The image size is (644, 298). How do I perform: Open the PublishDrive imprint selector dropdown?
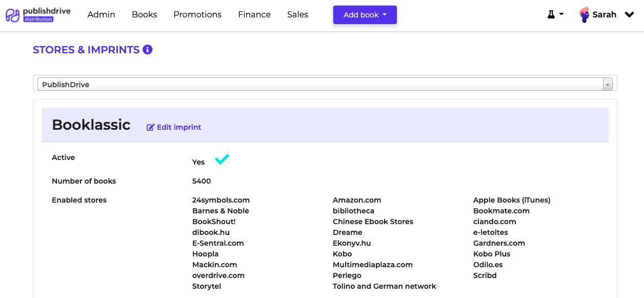point(325,85)
